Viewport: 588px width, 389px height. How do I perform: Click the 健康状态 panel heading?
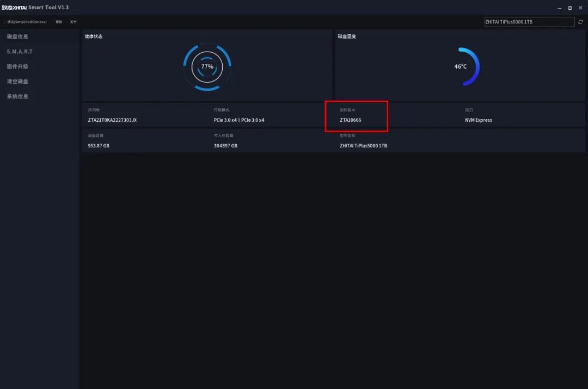(x=94, y=37)
